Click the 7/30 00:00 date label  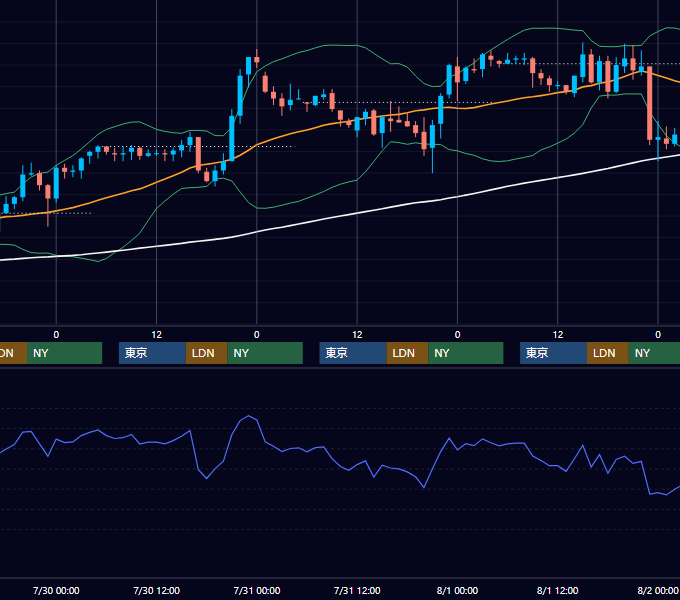point(56,590)
